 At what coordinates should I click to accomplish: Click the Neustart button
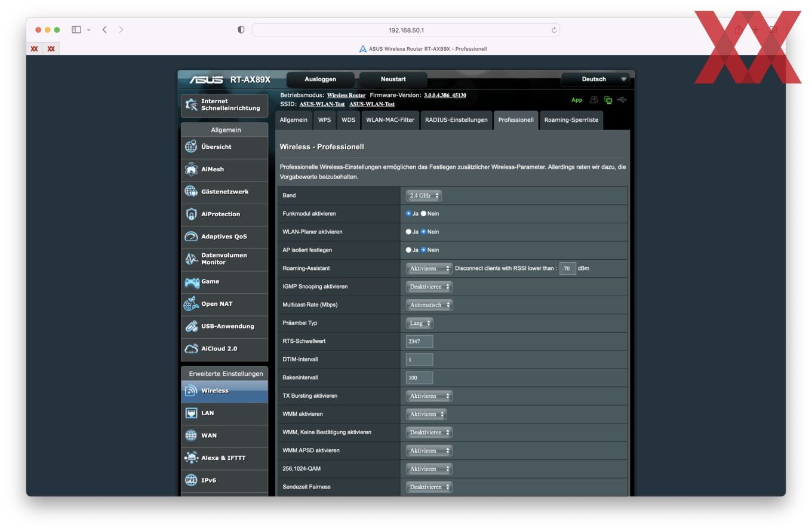pyautogui.click(x=393, y=79)
